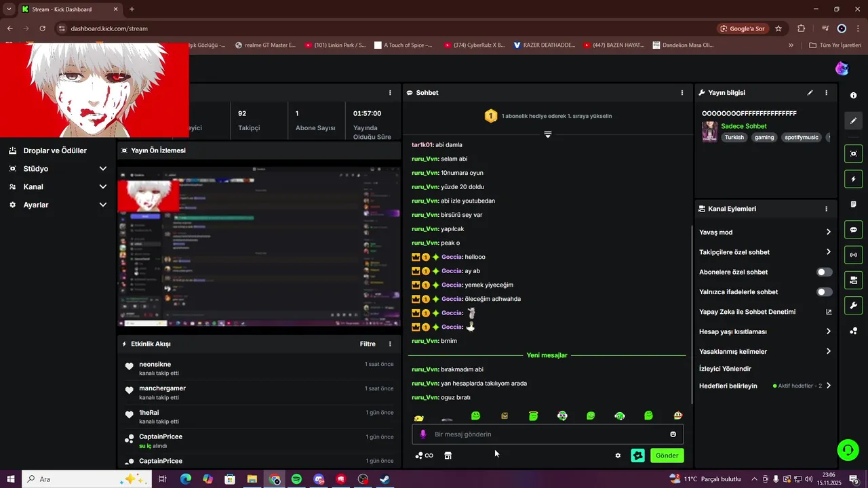Insert the green headphones emote

point(620,416)
